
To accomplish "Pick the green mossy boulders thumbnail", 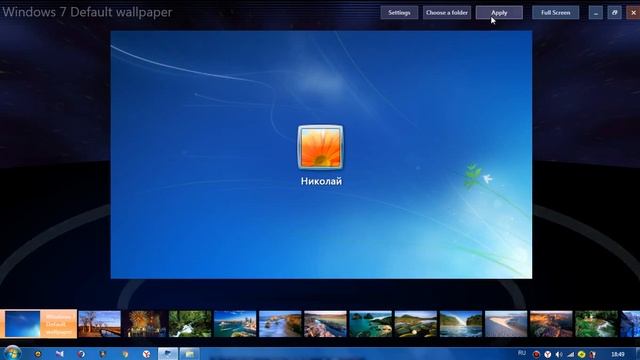I will (416, 324).
